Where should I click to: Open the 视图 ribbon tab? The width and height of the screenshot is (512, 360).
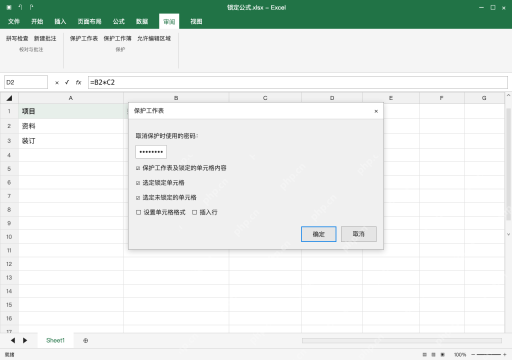[196, 22]
